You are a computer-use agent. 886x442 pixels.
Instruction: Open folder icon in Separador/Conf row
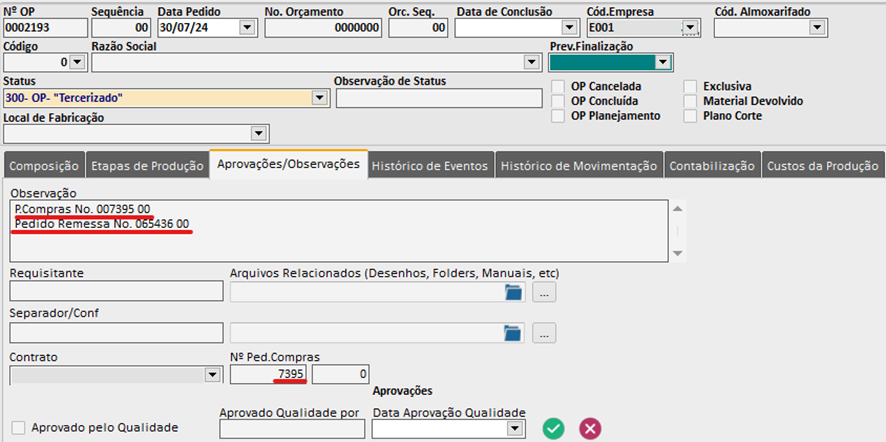coord(513,333)
